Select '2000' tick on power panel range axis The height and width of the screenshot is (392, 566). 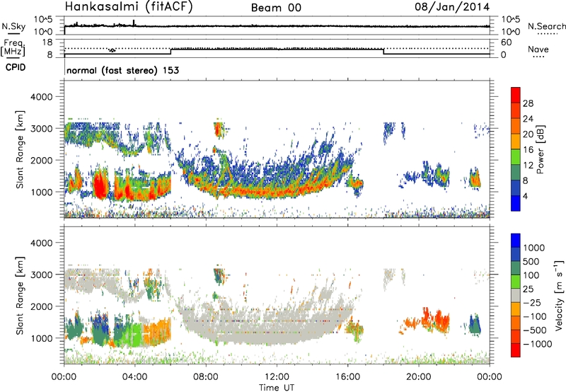[x=41, y=160]
